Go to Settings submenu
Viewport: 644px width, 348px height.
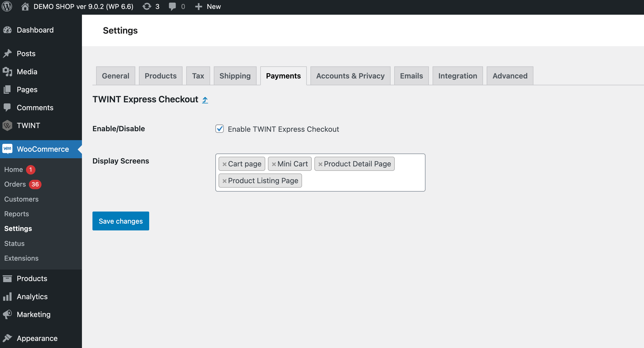(18, 229)
